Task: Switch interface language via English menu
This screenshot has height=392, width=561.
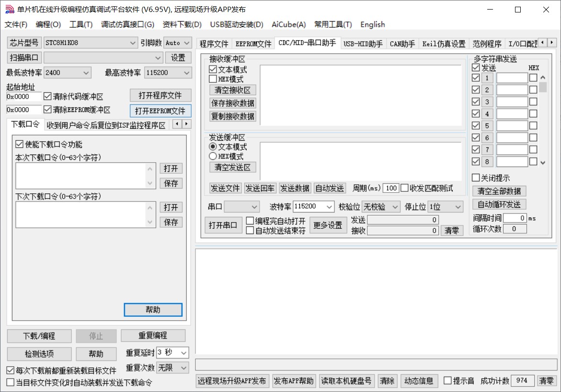Action: pos(372,24)
